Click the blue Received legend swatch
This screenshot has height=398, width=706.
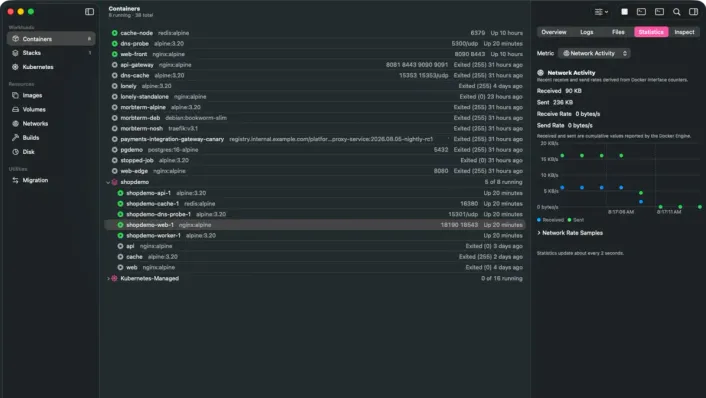point(539,220)
